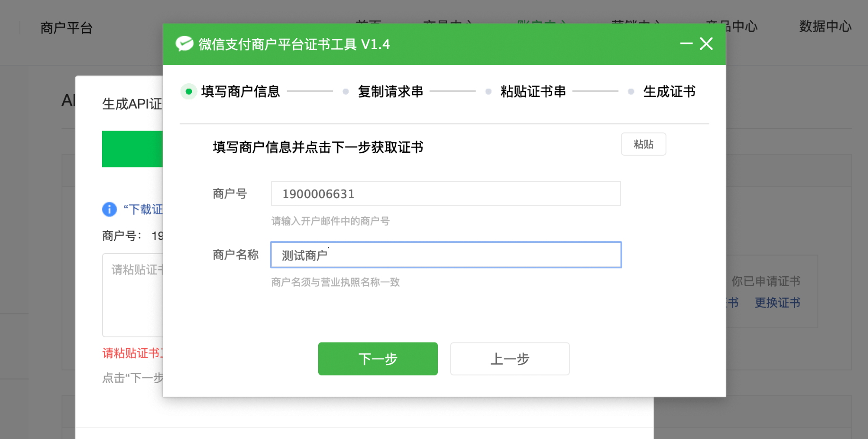
Task: Click the WeChat Pay logo in dialog title
Action: pos(184,44)
